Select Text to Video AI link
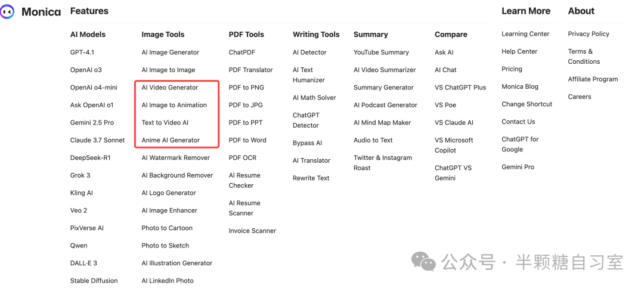This screenshot has height=288, width=644. 165,122
